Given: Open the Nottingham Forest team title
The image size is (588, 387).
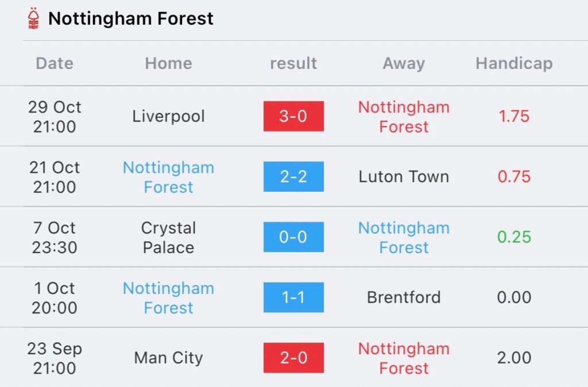Looking at the screenshot, I should tap(130, 18).
